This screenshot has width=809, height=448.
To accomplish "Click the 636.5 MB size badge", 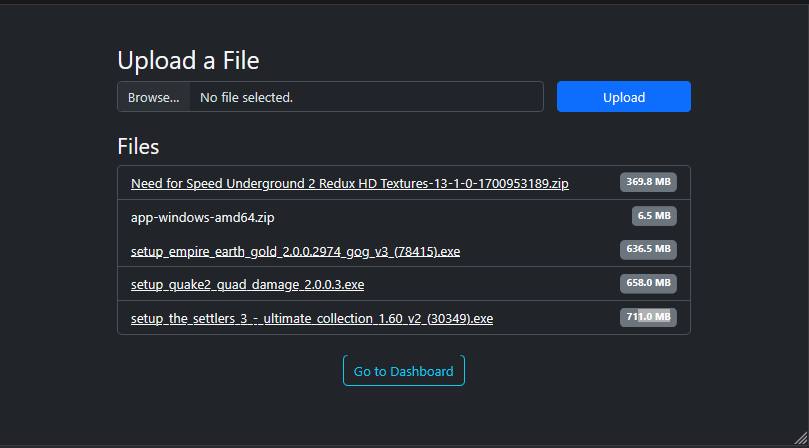I will pos(648,249).
